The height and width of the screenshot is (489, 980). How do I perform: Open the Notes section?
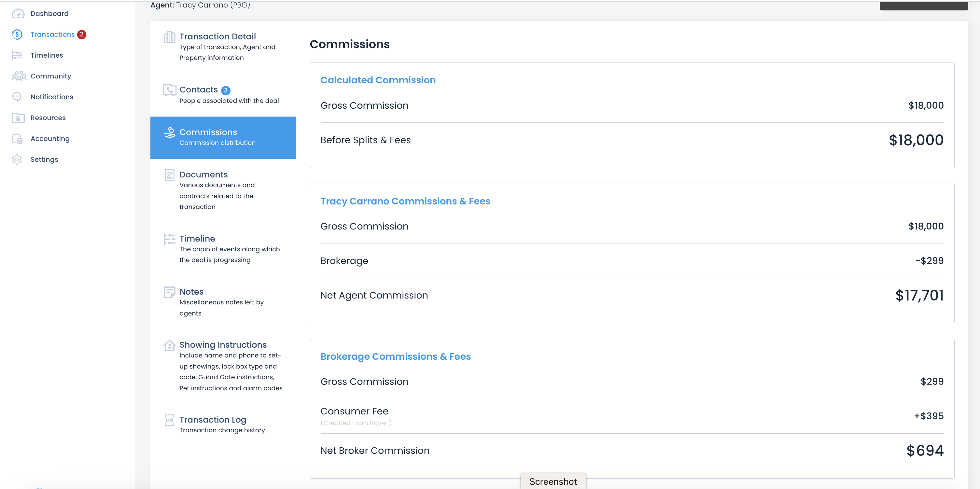pos(191,292)
